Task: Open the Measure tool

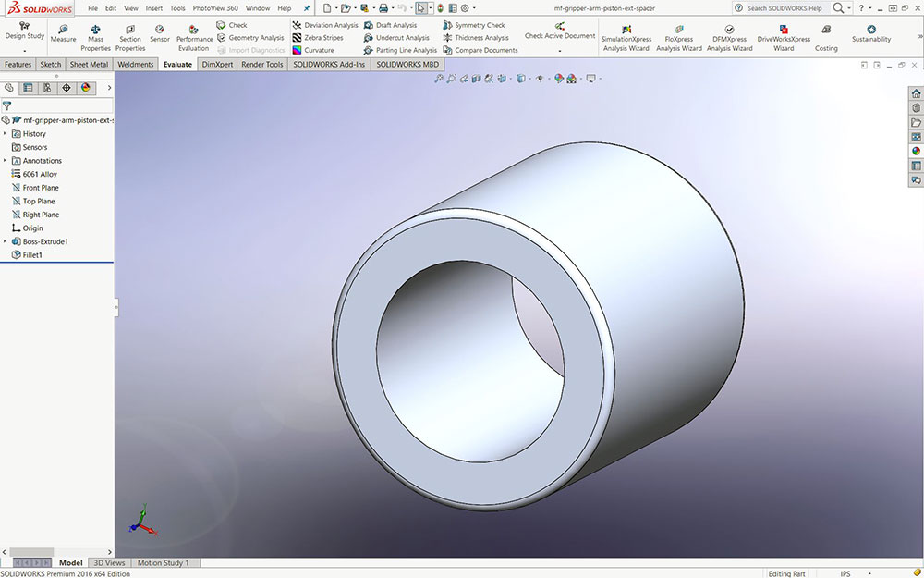Action: (63, 34)
